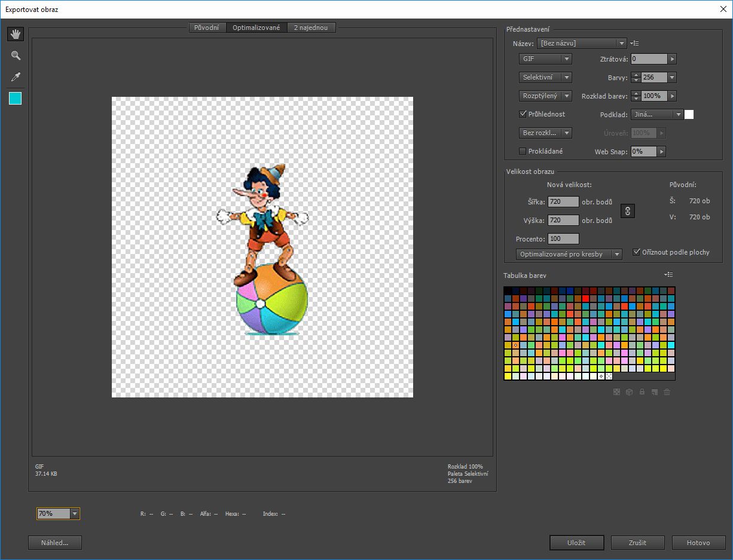The image size is (733, 560).
Task: Open the color table panel menu
Action: click(x=668, y=274)
